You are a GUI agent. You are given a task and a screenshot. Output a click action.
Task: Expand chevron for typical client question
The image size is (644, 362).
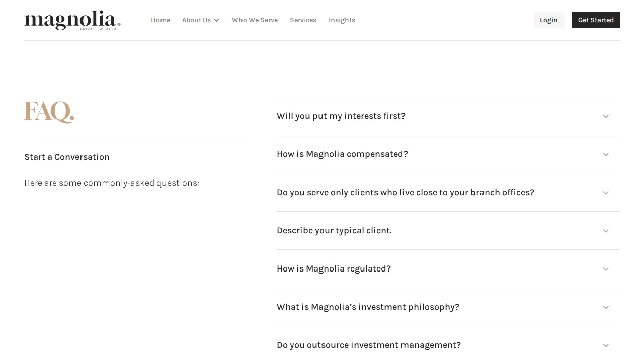tap(606, 231)
